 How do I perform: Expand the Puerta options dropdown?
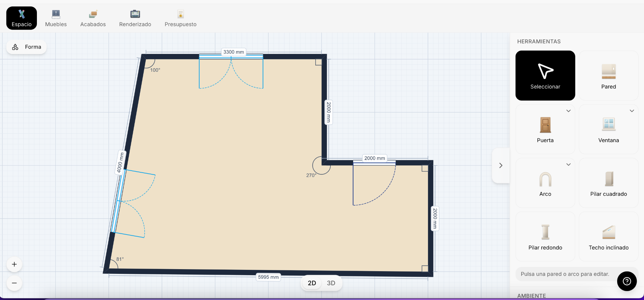[569, 111]
